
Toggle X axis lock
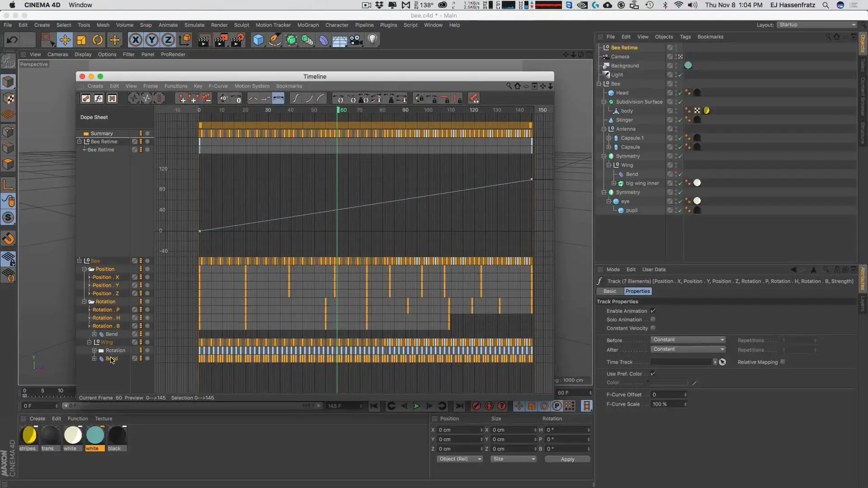135,40
